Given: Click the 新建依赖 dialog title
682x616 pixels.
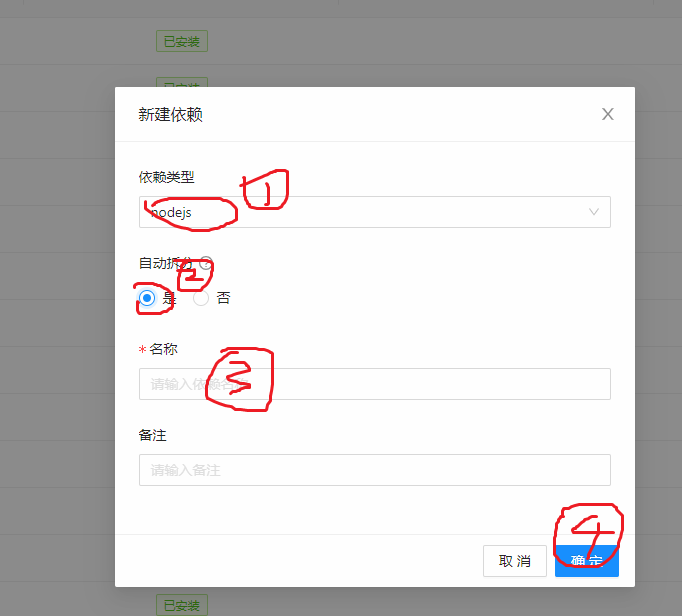Looking at the screenshot, I should click(170, 114).
